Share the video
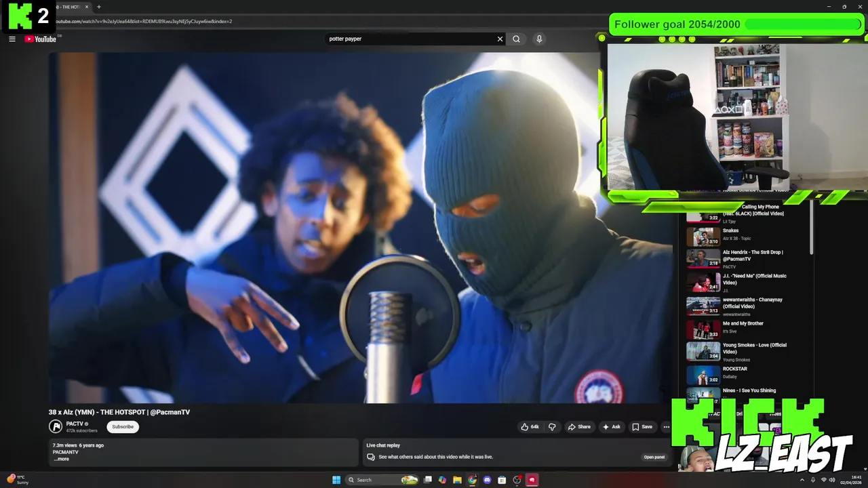 click(x=579, y=427)
